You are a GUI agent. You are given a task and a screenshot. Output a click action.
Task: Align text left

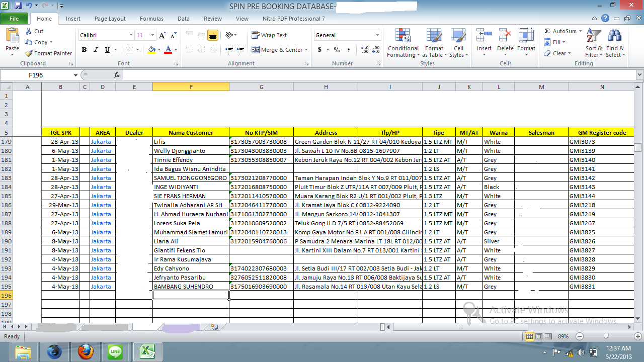pos(190,50)
